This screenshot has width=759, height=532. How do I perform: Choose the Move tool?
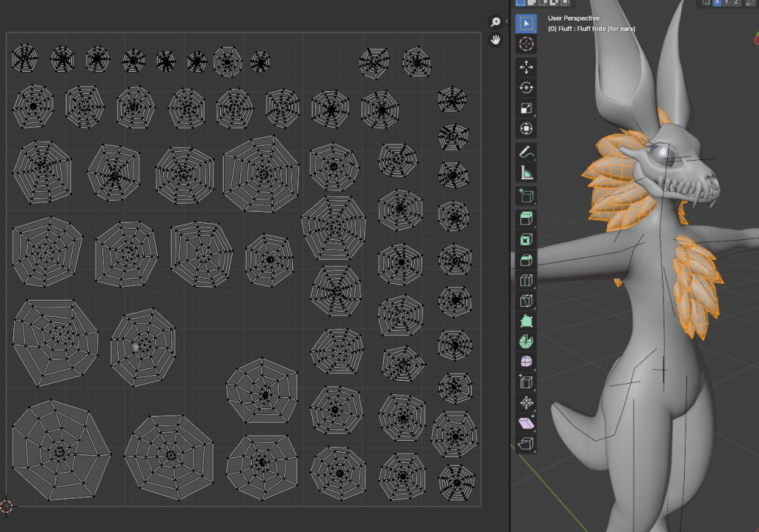[x=526, y=67]
